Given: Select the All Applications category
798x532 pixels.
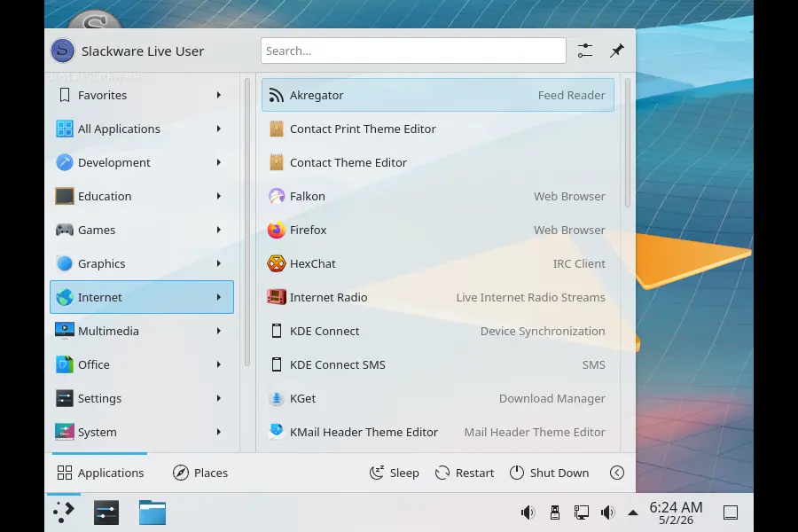Looking at the screenshot, I should click(142, 129).
